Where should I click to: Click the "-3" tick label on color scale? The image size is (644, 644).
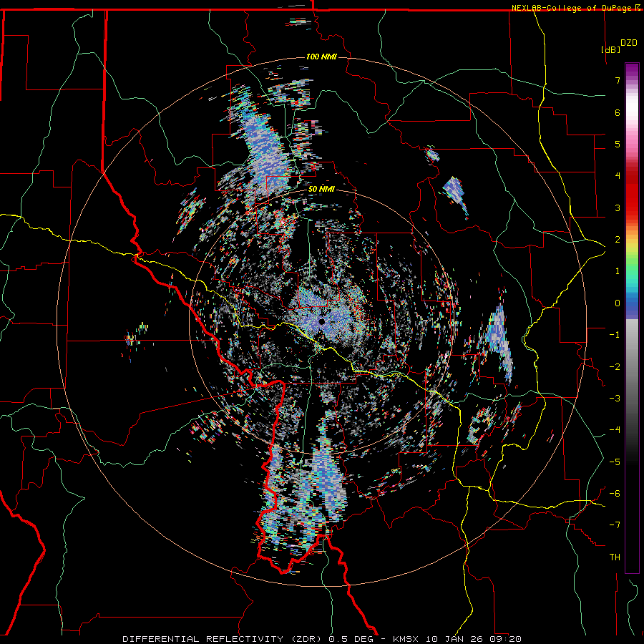pos(615,399)
